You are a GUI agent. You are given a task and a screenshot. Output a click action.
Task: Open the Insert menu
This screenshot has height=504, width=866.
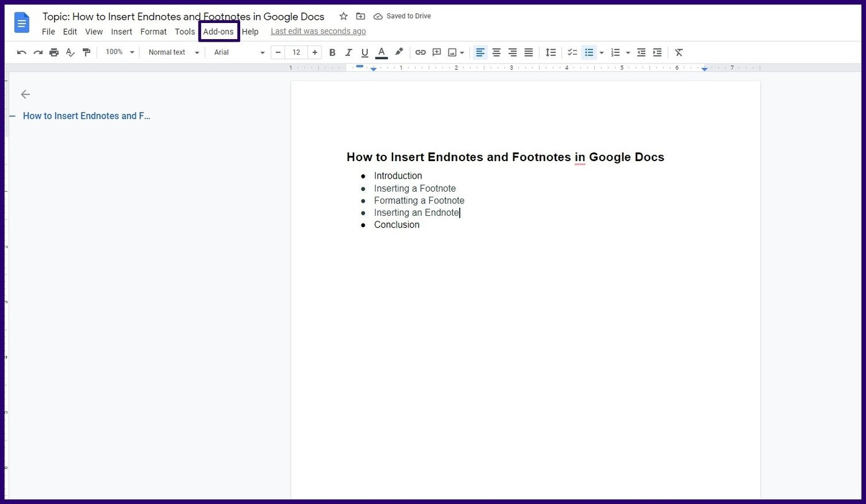121,32
